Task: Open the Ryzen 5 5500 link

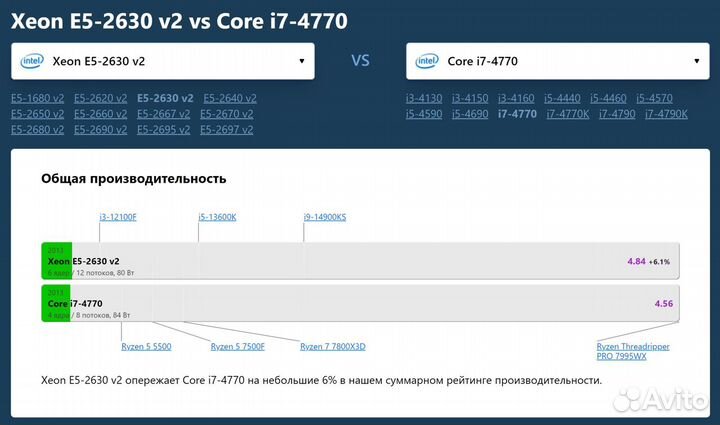Action: click(146, 347)
